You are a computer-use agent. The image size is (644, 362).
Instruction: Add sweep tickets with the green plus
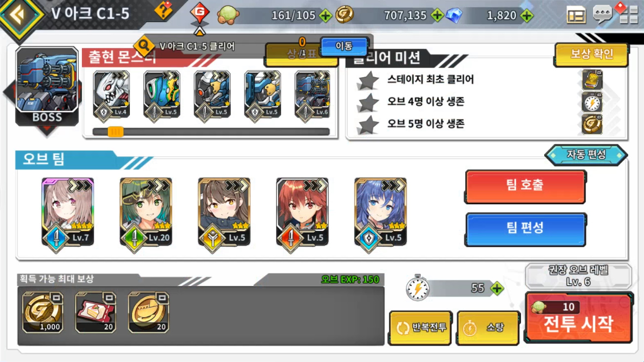point(497,288)
